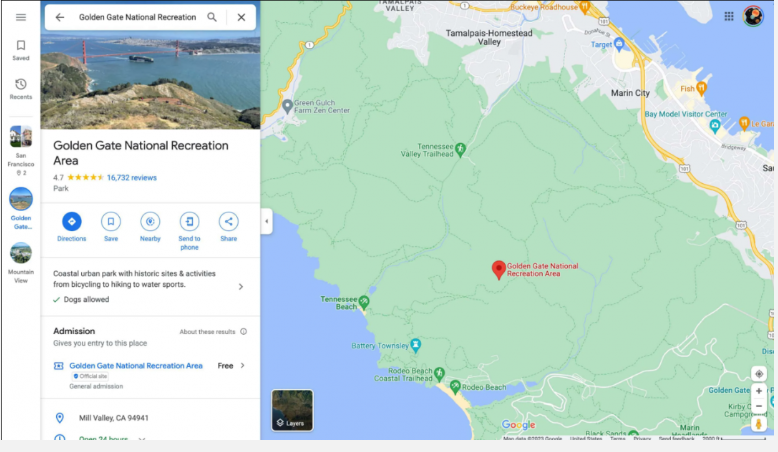Image resolution: width=778 pixels, height=452 pixels.
Task: Click the Street View pegman
Action: 759,424
